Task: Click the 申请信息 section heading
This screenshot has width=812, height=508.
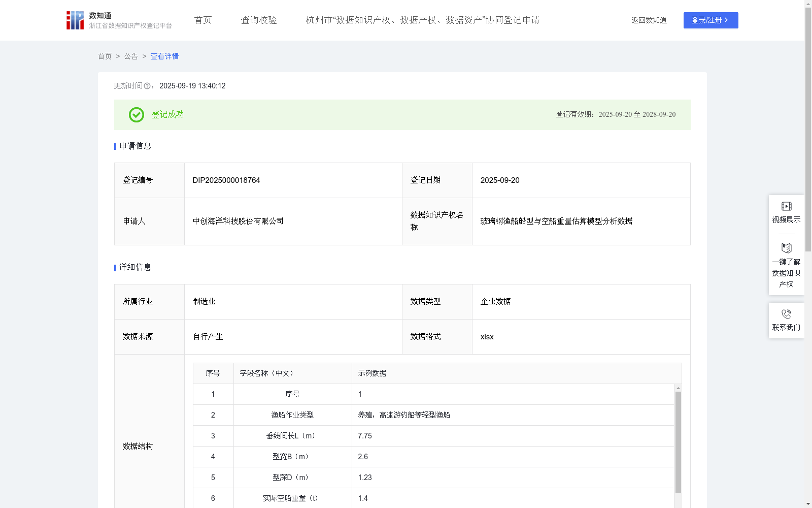Action: [136, 146]
